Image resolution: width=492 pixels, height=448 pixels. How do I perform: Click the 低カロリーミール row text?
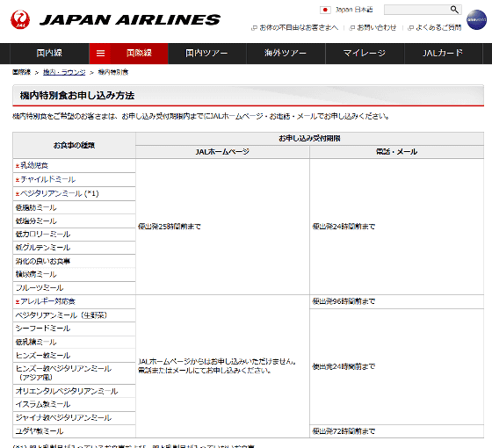click(43, 235)
